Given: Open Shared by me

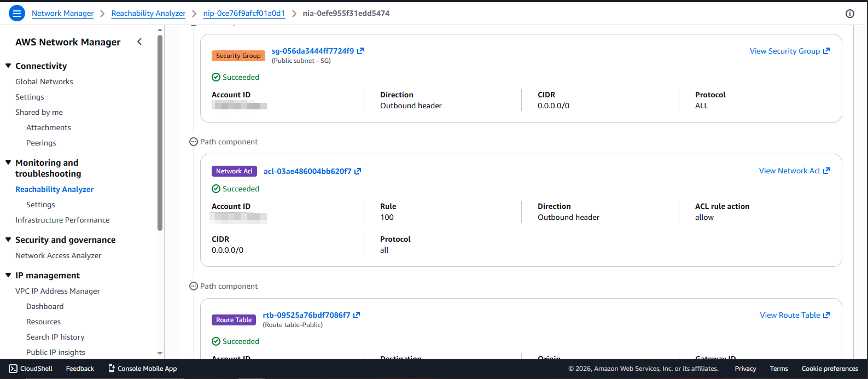Looking at the screenshot, I should pos(39,112).
